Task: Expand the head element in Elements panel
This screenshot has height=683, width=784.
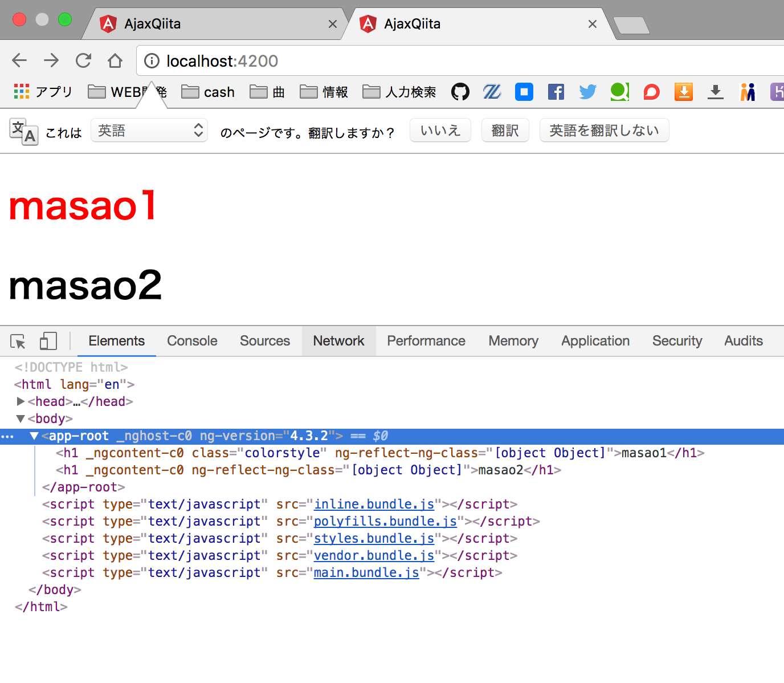Action: [21, 401]
